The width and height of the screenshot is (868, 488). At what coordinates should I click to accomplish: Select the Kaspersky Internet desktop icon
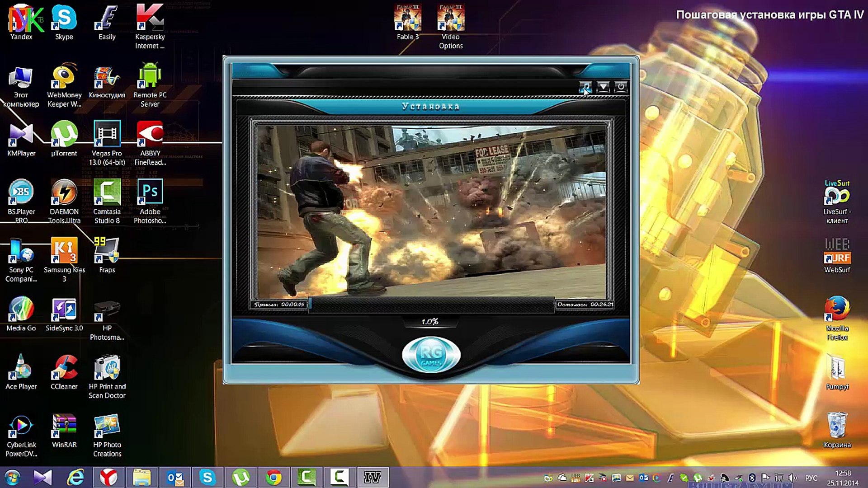tap(150, 27)
